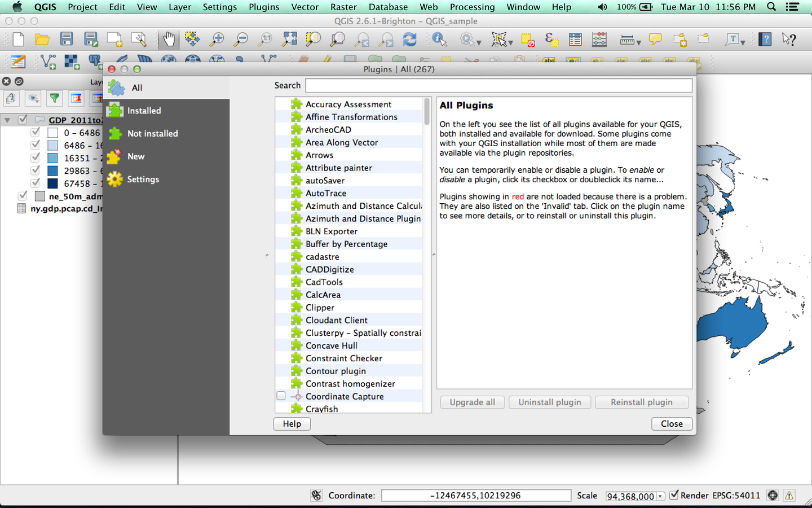Click Select by Expression epsilon icon

551,40
